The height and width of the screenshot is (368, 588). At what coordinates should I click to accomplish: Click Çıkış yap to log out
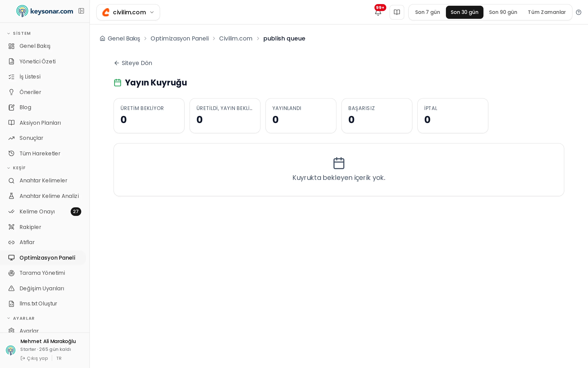tap(34, 358)
